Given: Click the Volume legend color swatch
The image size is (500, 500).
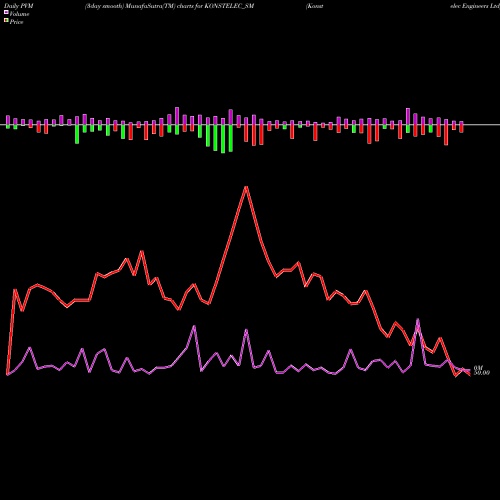Looking at the screenshot, I should [6, 12].
